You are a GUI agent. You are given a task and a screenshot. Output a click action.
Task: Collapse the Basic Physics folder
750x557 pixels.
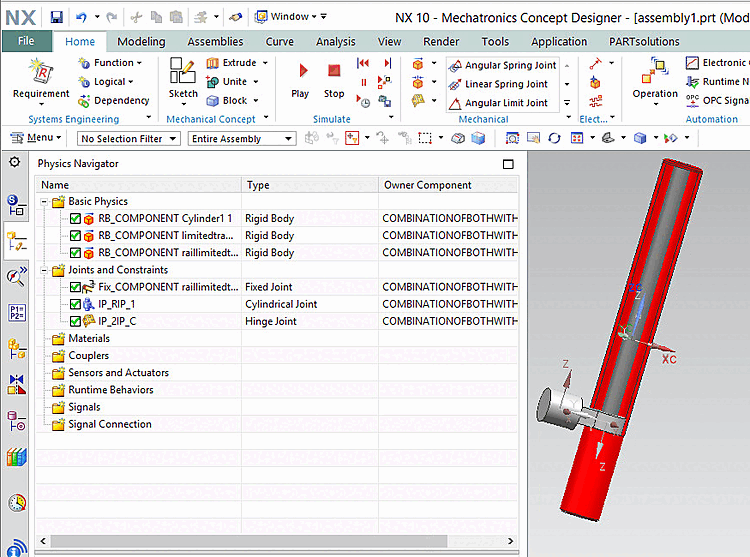[44, 202]
